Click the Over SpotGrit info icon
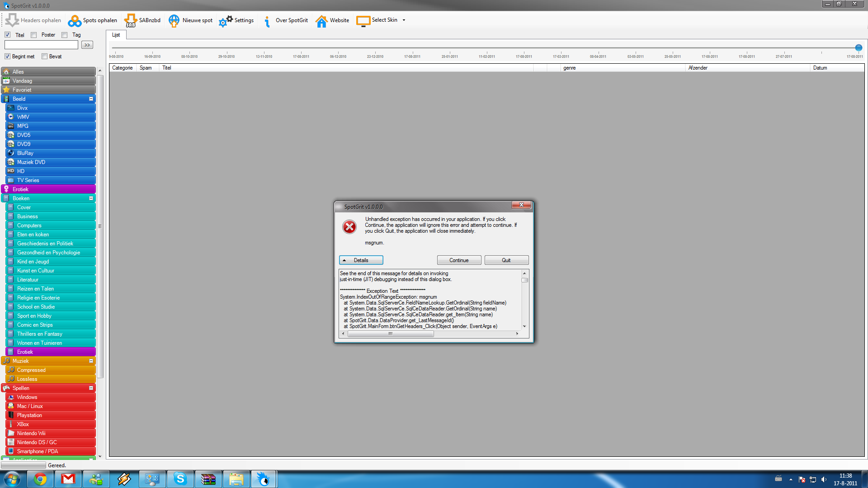Screen dimensions: 868x488 pyautogui.click(x=267, y=21)
